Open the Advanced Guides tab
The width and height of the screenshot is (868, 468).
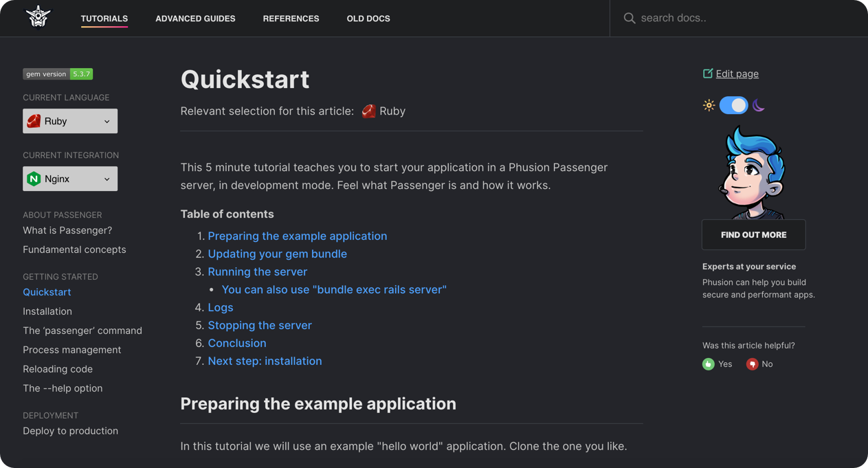tap(195, 19)
